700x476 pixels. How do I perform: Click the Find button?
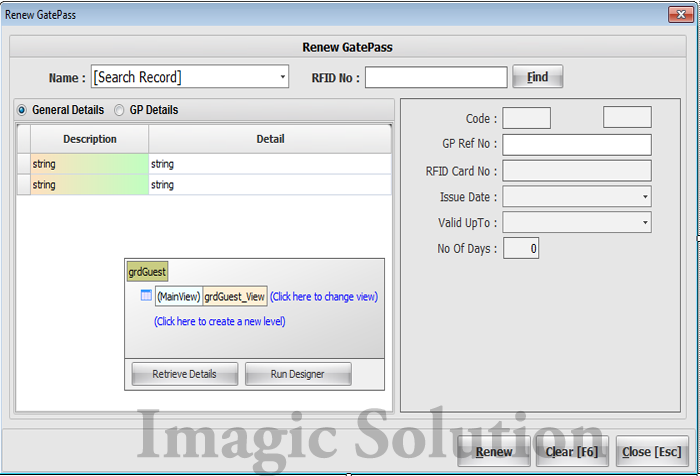click(x=538, y=77)
